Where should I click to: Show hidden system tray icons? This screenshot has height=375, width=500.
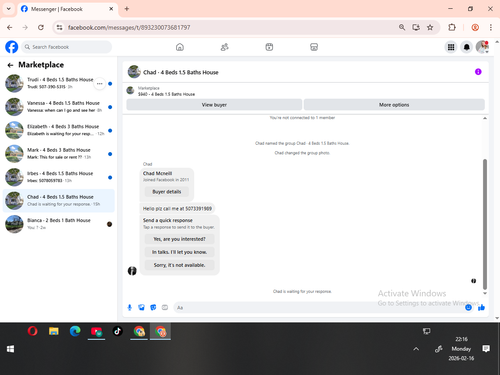416,349
